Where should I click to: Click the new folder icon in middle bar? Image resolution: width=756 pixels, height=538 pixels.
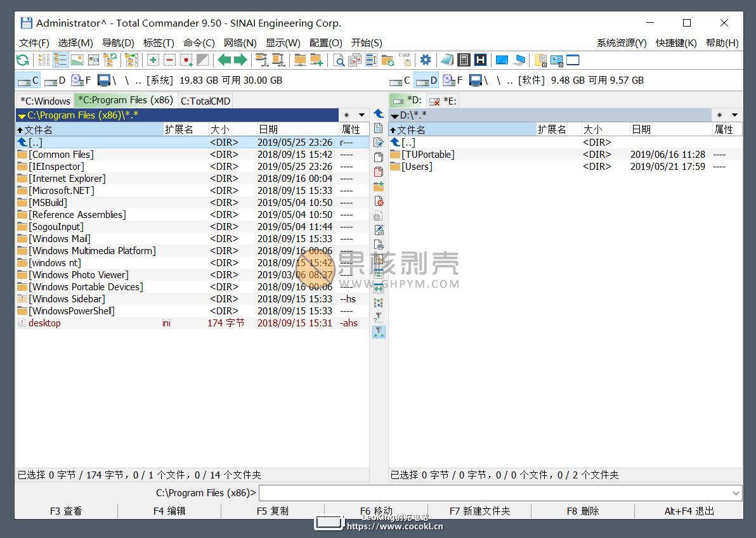click(x=379, y=186)
